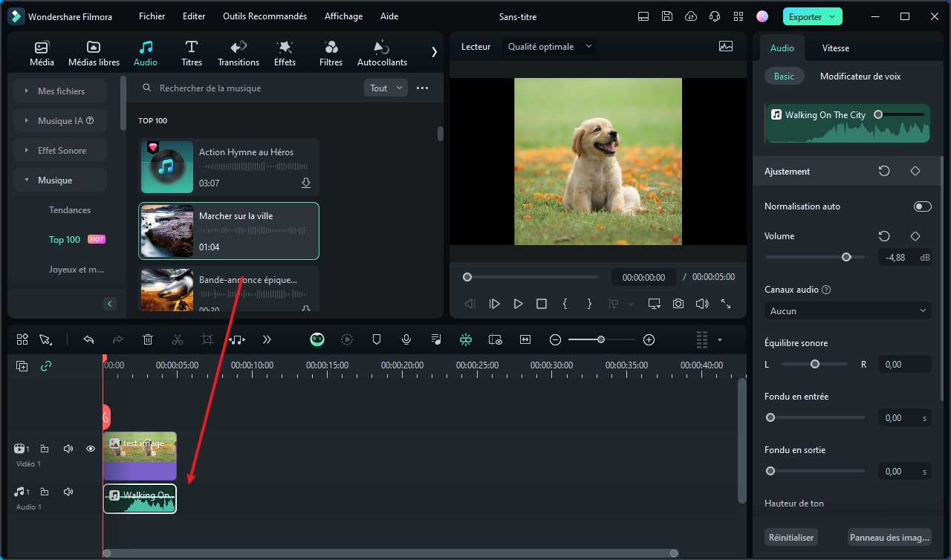Collapse the audio category sidebar with left chevron
The height and width of the screenshot is (560, 951).
[110, 304]
